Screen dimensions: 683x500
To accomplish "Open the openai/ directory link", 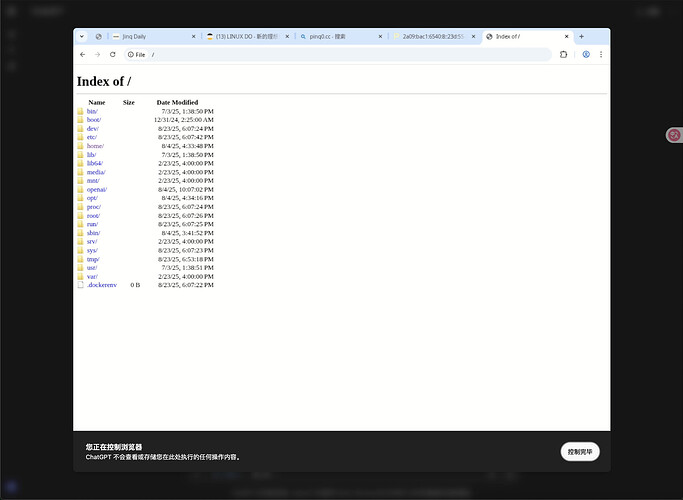I will [x=97, y=189].
